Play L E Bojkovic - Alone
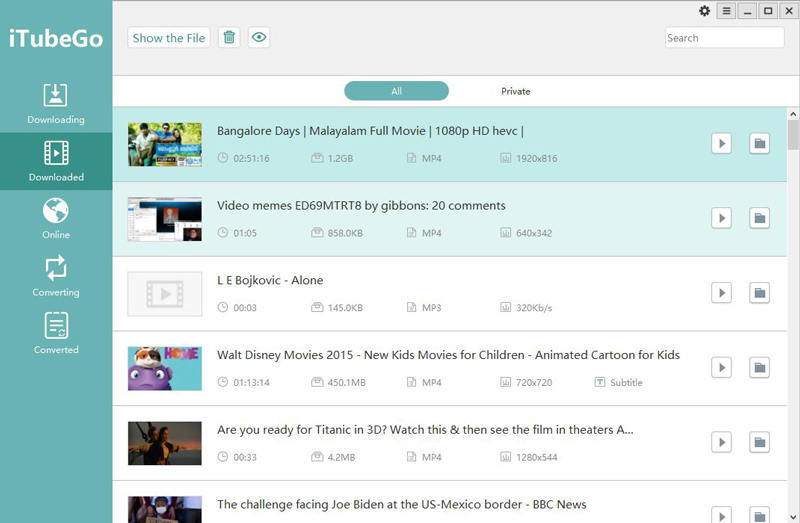This screenshot has width=800, height=523. pos(721,293)
